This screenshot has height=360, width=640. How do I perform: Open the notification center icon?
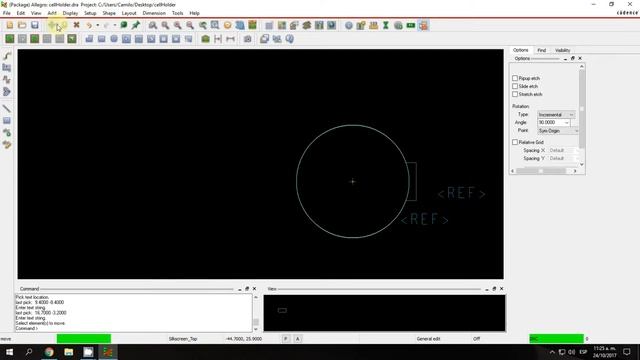click(627, 352)
